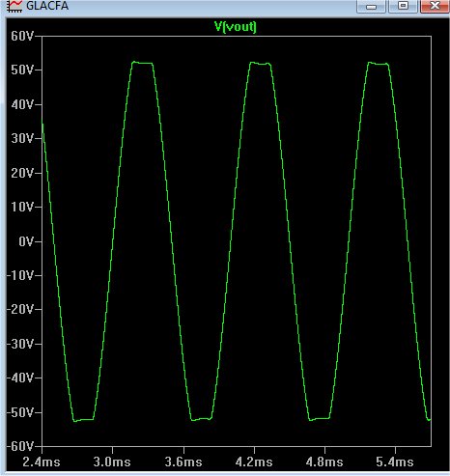Click the 40V vertical axis label
450x476 pixels.
(22, 104)
